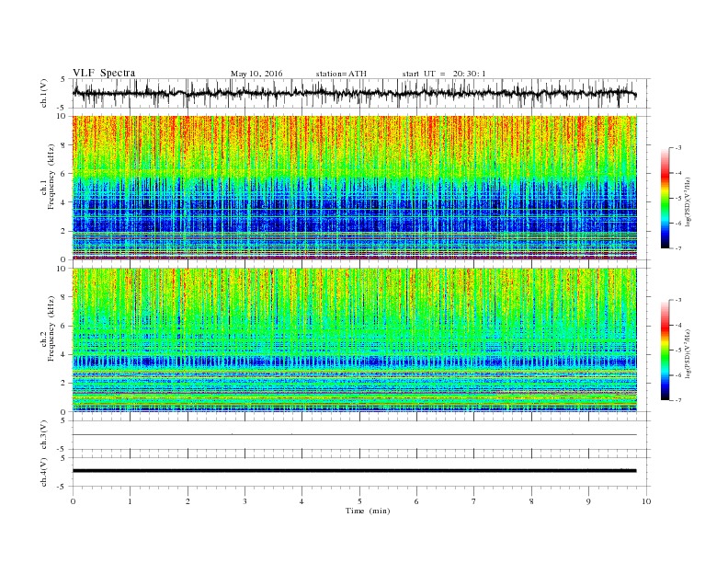Click the "start UT = 20:30:1" label

click(x=444, y=74)
